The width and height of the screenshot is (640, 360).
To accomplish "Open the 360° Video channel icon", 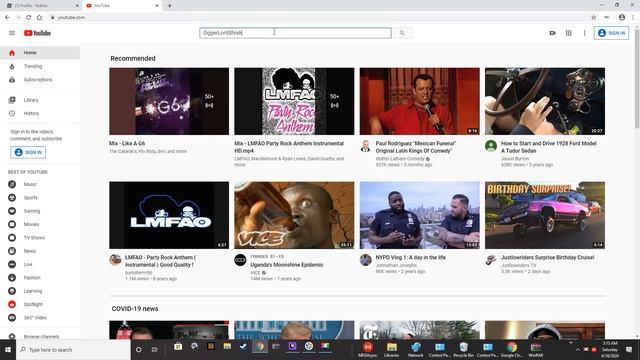I will tap(12, 318).
